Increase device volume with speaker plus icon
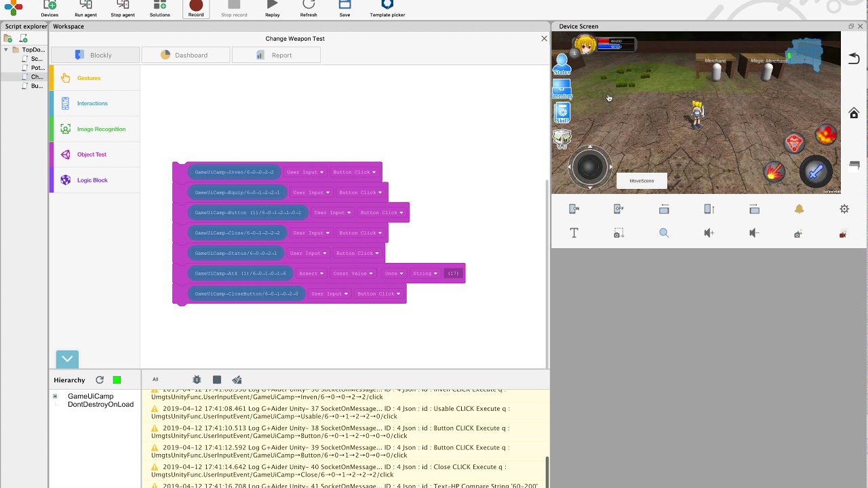 click(709, 233)
